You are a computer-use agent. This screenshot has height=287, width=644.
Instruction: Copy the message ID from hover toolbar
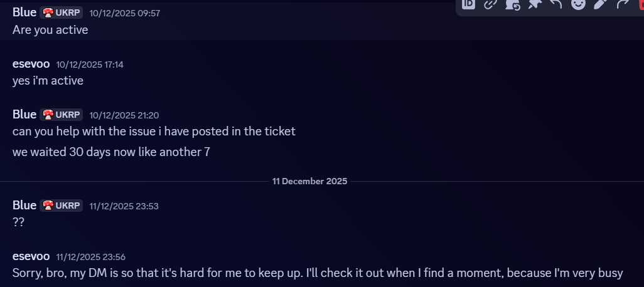coord(468,4)
